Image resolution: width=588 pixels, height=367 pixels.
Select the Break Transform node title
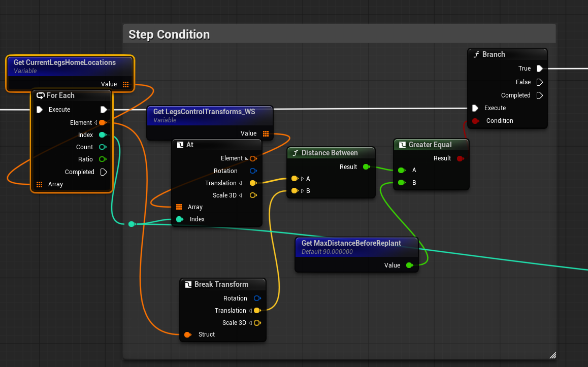pyautogui.click(x=221, y=284)
